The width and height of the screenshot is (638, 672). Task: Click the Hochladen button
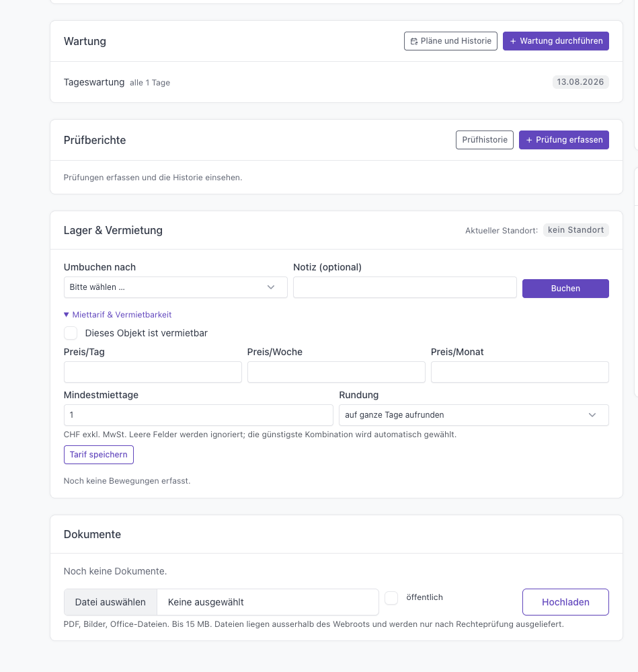click(x=565, y=602)
